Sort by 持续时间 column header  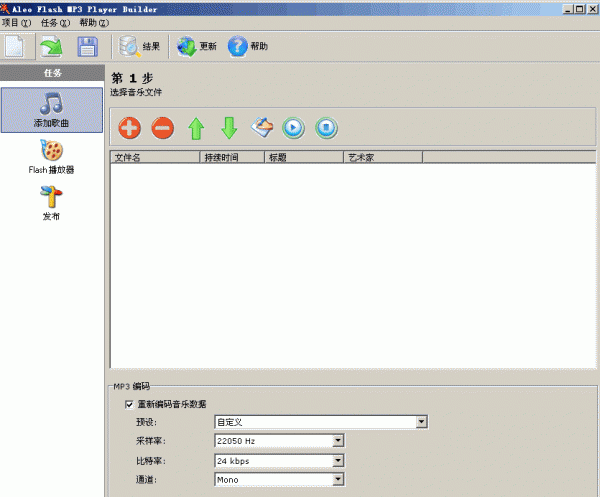tap(232, 157)
